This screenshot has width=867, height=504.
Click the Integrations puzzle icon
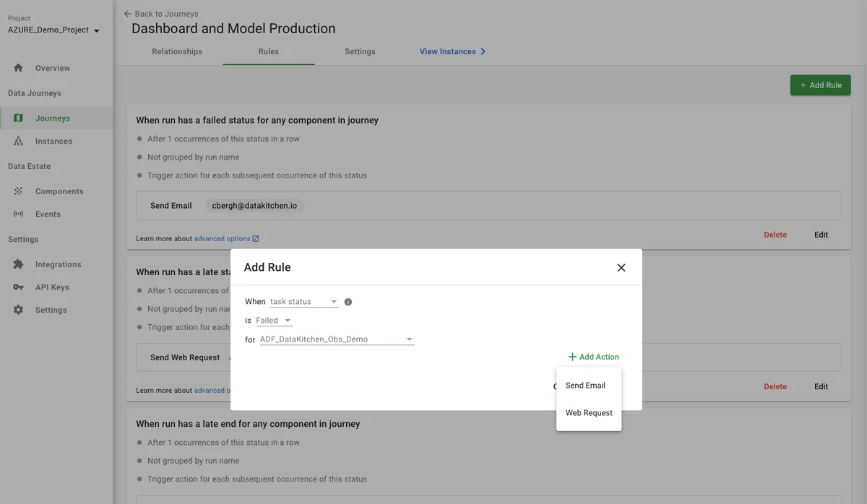[x=19, y=264]
